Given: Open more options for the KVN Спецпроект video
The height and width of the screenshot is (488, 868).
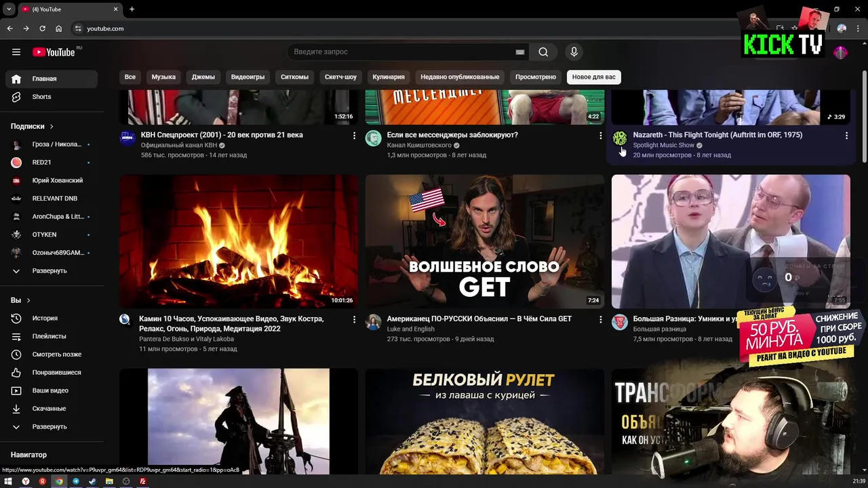Looking at the screenshot, I should [x=354, y=136].
